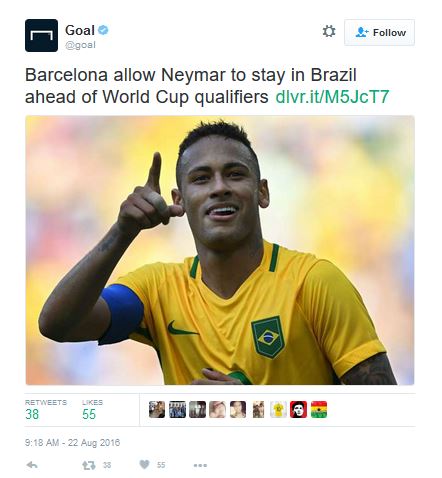The height and width of the screenshot is (478, 442).
Task: Click the first liker avatar thumbnail
Action: tap(157, 410)
